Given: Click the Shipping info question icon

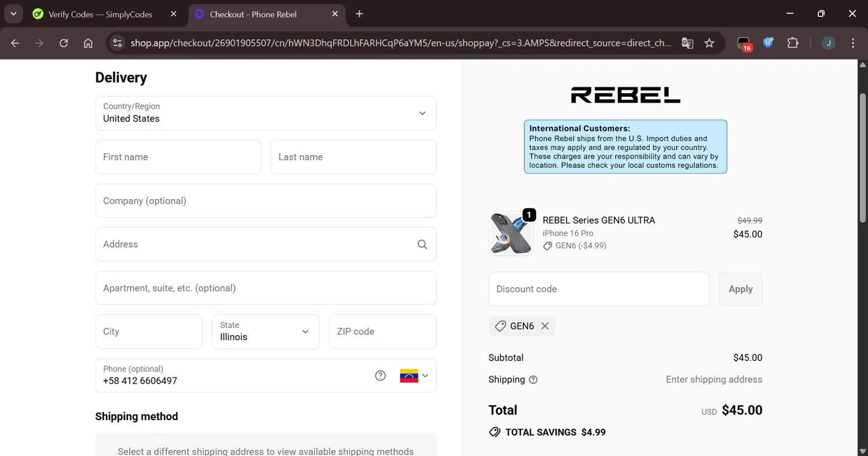Looking at the screenshot, I should click(534, 380).
